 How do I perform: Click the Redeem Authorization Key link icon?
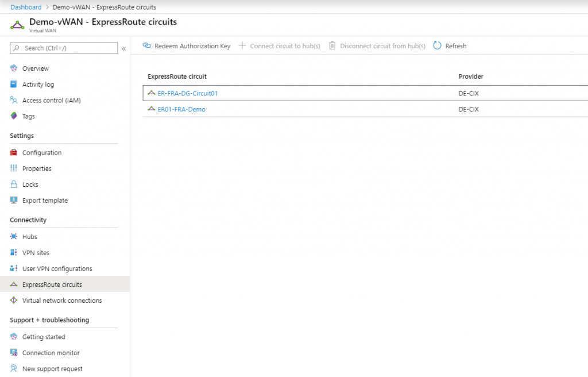pos(146,45)
